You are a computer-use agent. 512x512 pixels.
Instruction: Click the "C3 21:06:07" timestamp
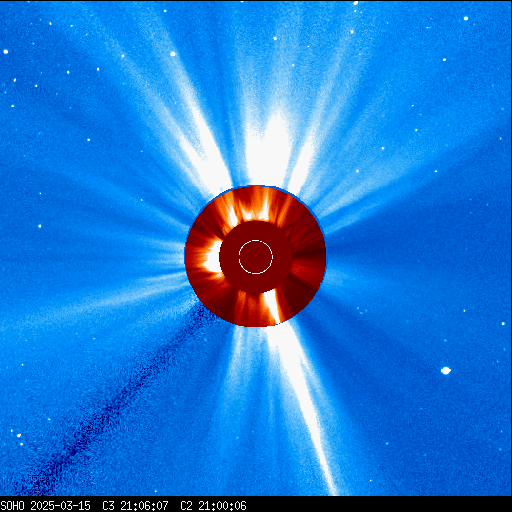[135, 506]
